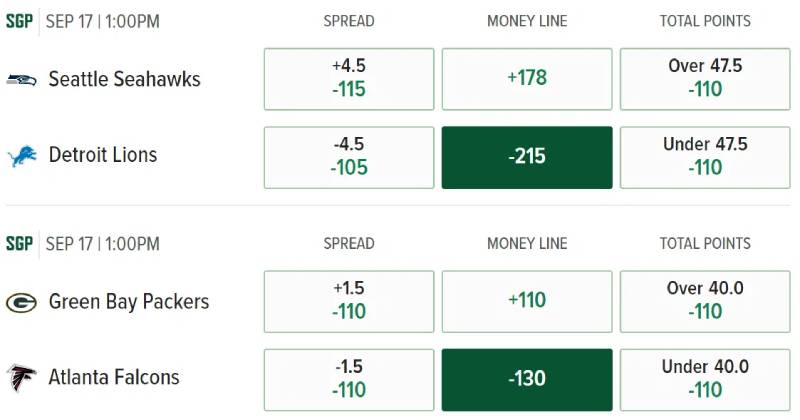This screenshot has width=800, height=420.
Task: Select Packers +1.5 spread bet
Action: pos(349,301)
